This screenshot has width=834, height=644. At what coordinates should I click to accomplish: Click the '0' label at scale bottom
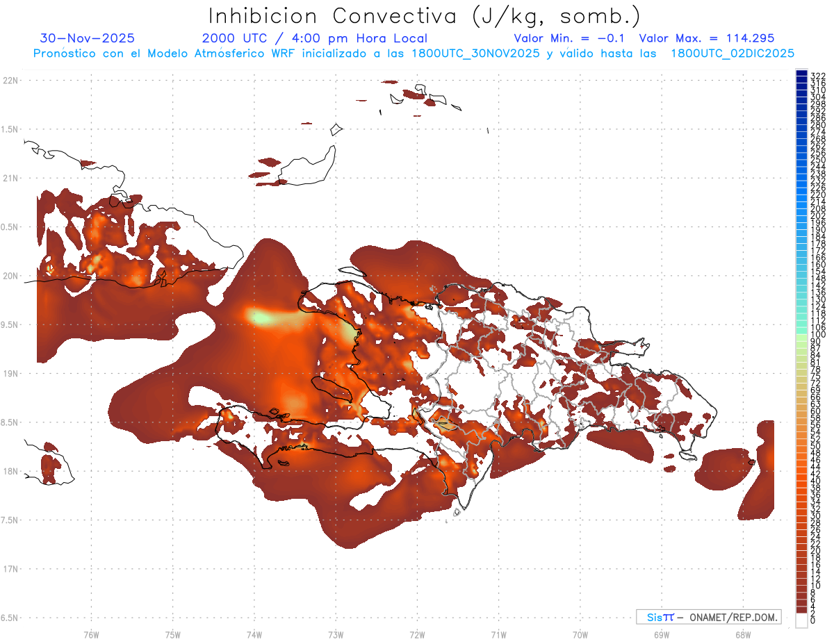[812, 620]
